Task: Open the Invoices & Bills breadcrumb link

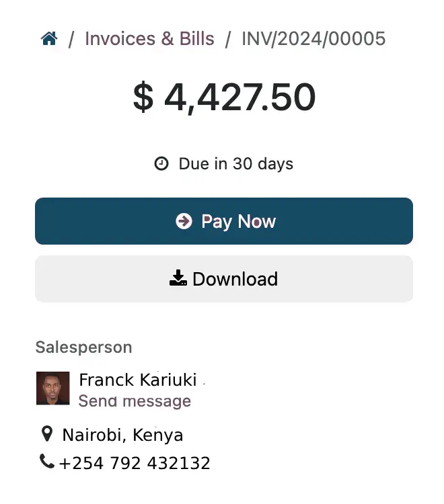Action: click(x=149, y=39)
